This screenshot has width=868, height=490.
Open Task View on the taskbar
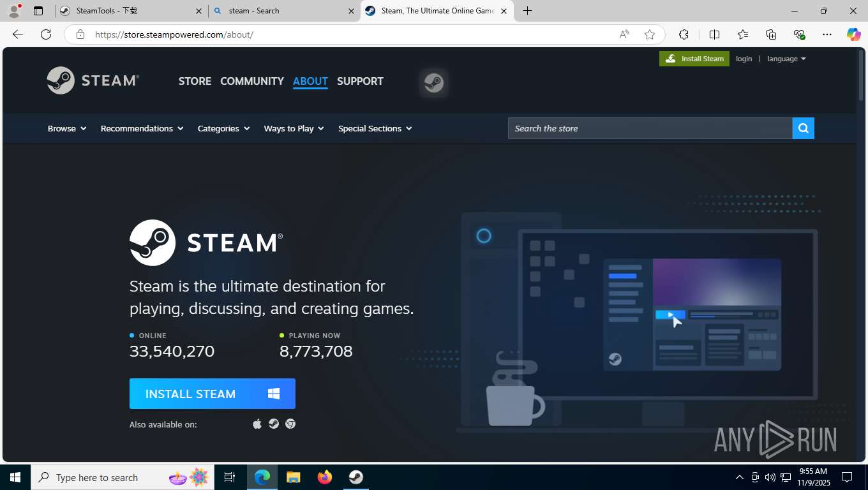tap(230, 477)
